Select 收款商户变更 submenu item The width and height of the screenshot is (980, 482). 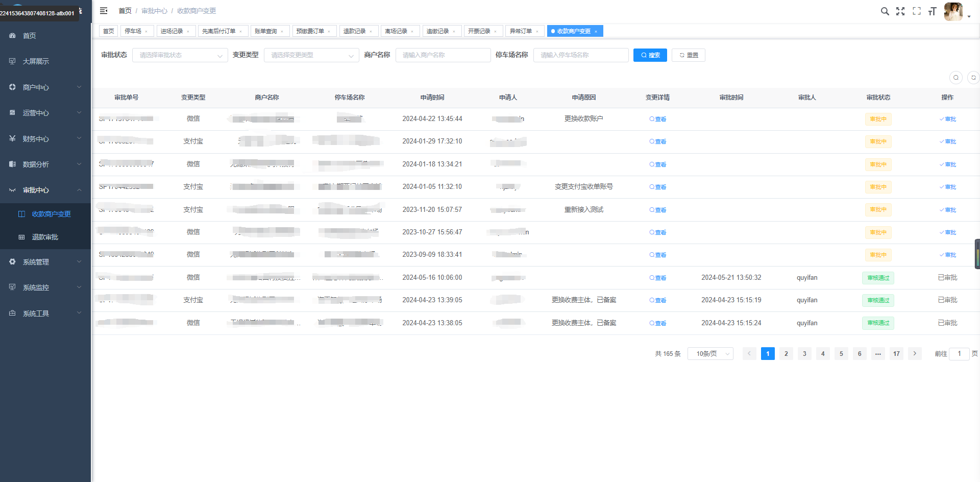pyautogui.click(x=45, y=214)
